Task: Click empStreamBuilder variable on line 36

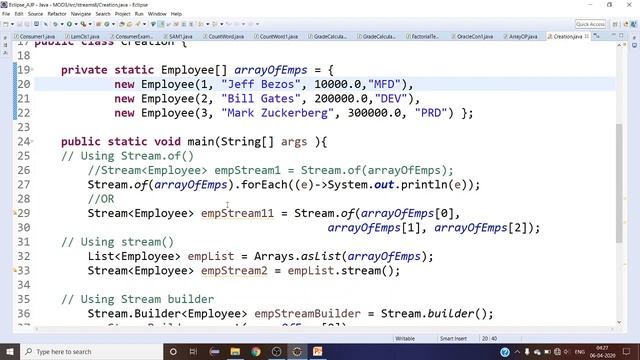Action: click(307, 313)
